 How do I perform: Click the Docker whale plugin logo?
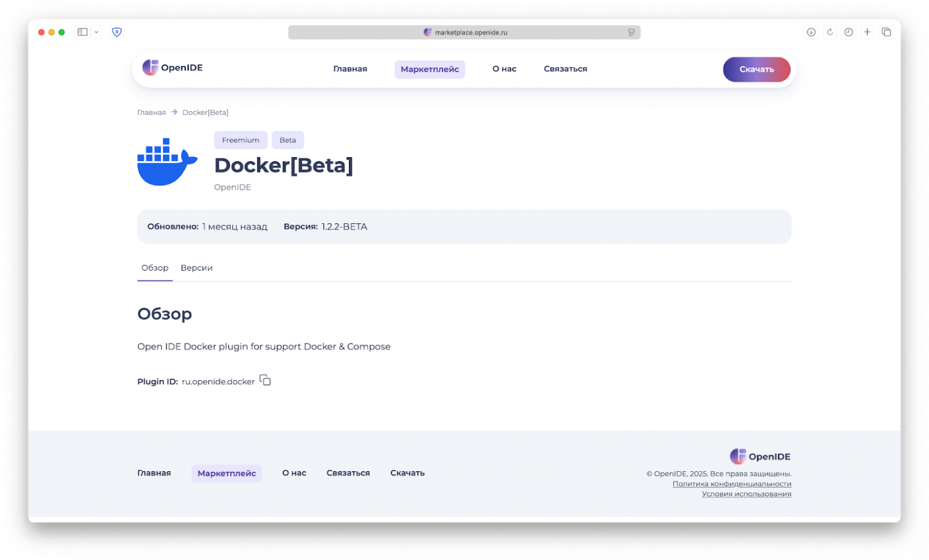coord(167,162)
